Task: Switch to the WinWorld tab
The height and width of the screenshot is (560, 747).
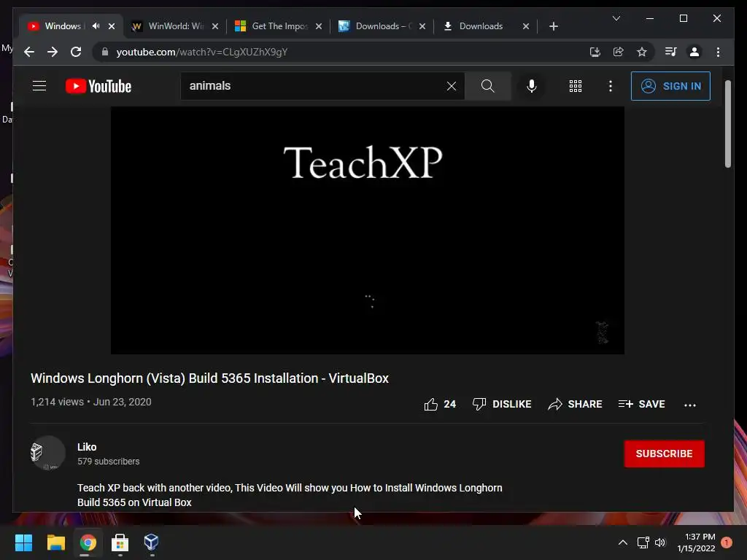Action: (174, 26)
